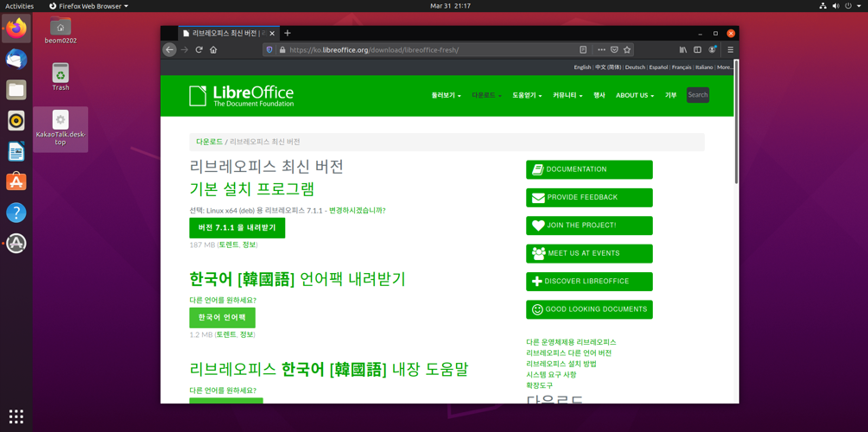Expand 다운로드 navigation dropdown
The image size is (868, 432).
pyautogui.click(x=486, y=95)
